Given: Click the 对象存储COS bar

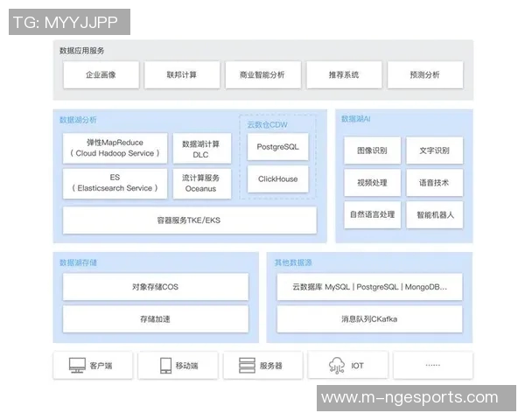Looking at the screenshot, I should (156, 287).
